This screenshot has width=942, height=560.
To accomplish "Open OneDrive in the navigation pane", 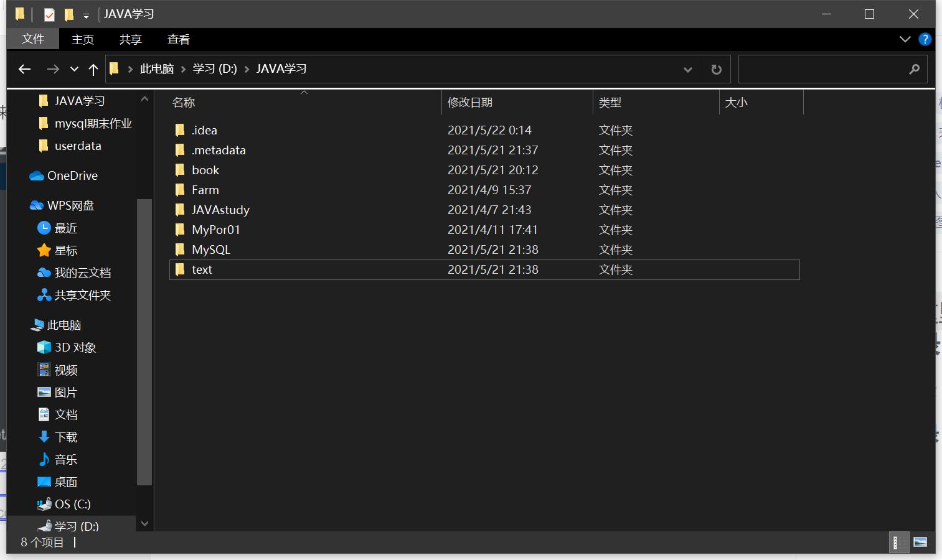I will coord(72,175).
